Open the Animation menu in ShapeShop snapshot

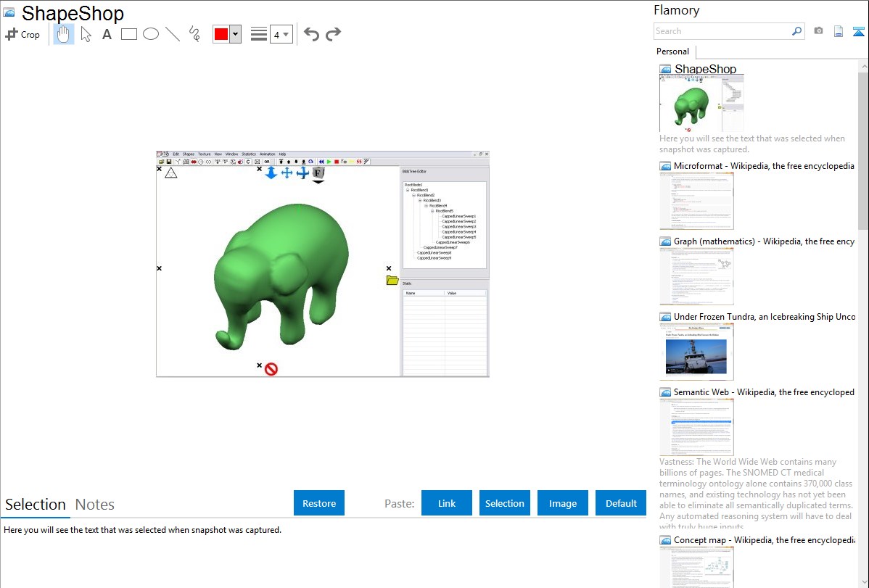pos(268,154)
